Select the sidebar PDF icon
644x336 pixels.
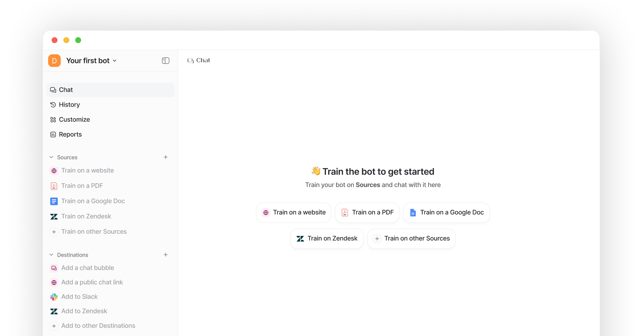click(54, 186)
